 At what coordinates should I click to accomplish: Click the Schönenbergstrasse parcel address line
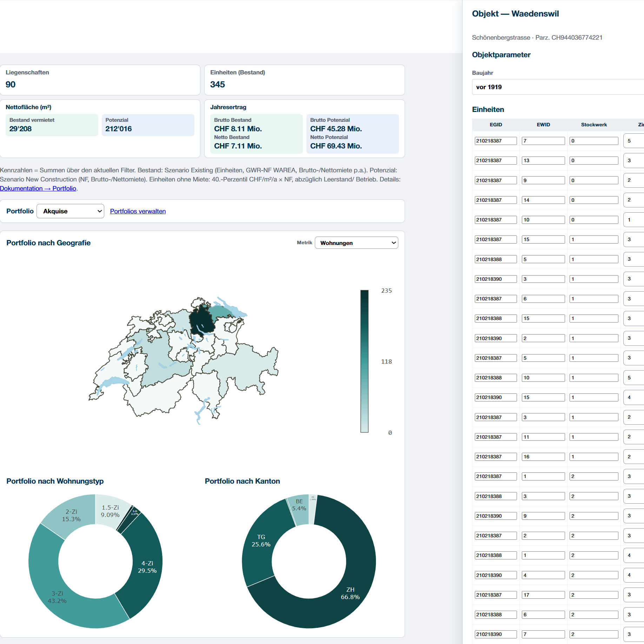(537, 38)
